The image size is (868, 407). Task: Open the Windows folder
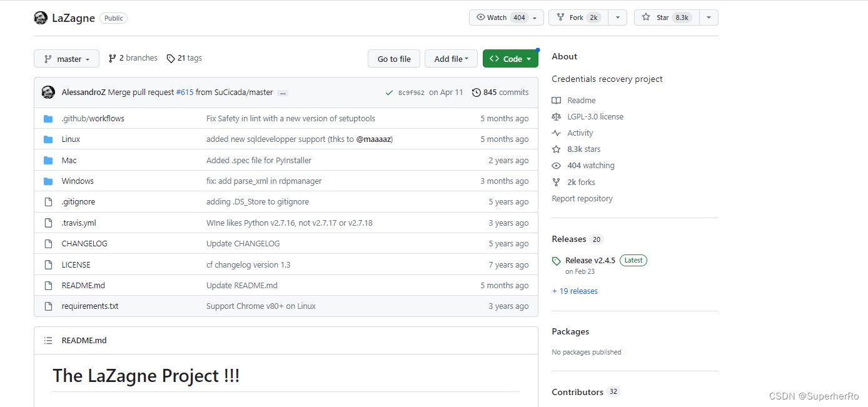point(78,181)
